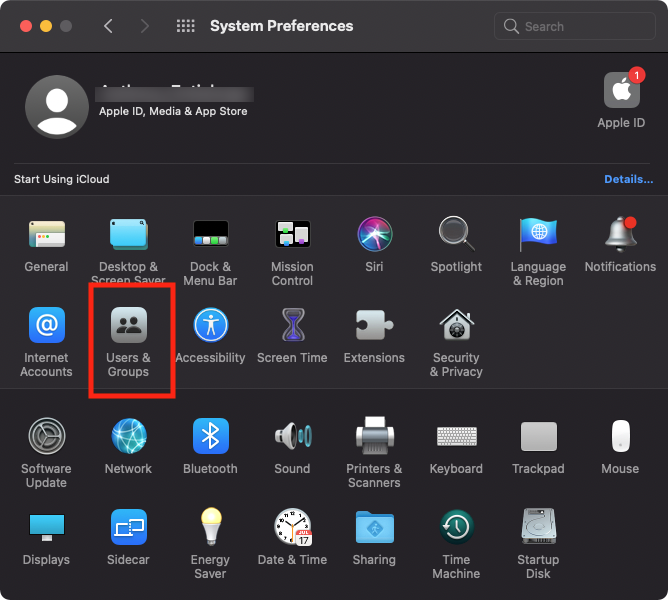Open Sidecar preferences
Screen dimensions: 668x600
[129, 527]
